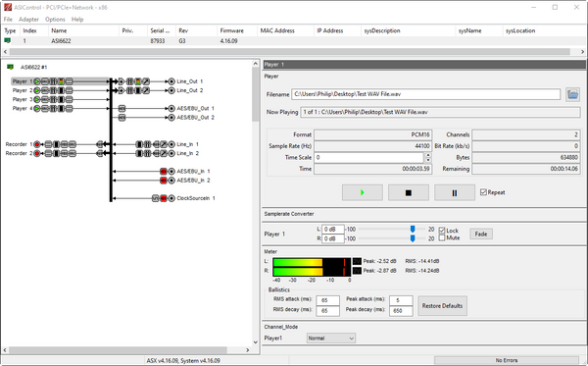Click the L volume 0 dB field
The height and width of the screenshot is (366, 588).
click(x=333, y=229)
